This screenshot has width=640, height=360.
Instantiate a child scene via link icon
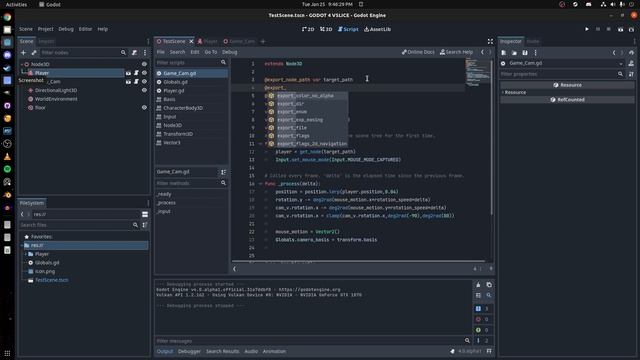pyautogui.click(x=34, y=53)
